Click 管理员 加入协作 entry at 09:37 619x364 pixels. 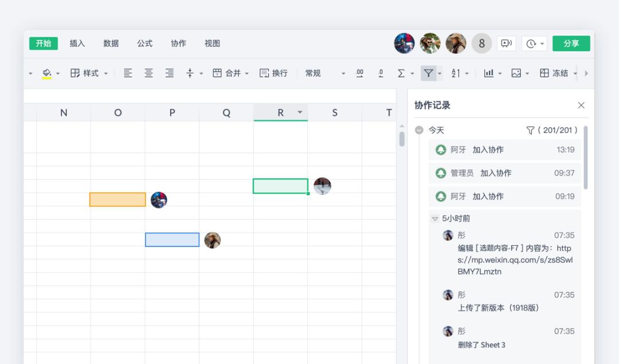pos(504,173)
